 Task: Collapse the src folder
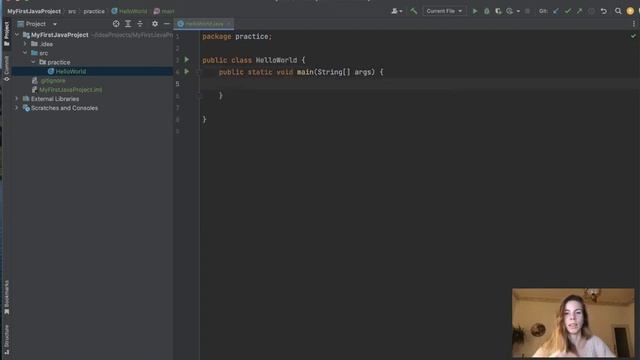coord(25,53)
